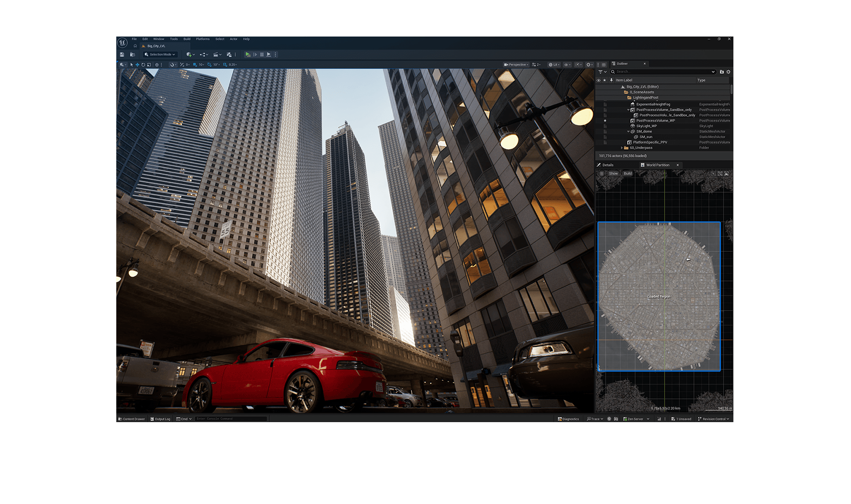851x504 pixels.
Task: Open the Platforms menu
Action: pos(203,39)
